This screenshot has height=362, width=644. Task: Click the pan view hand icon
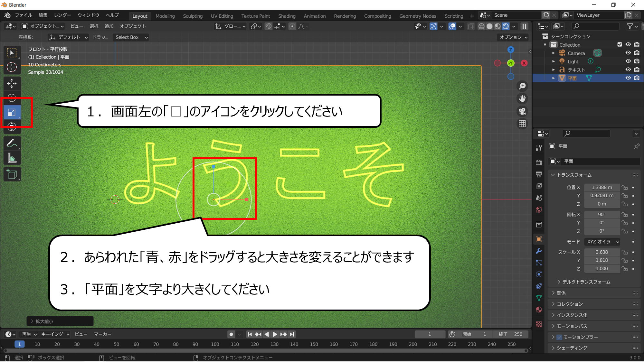(522, 98)
